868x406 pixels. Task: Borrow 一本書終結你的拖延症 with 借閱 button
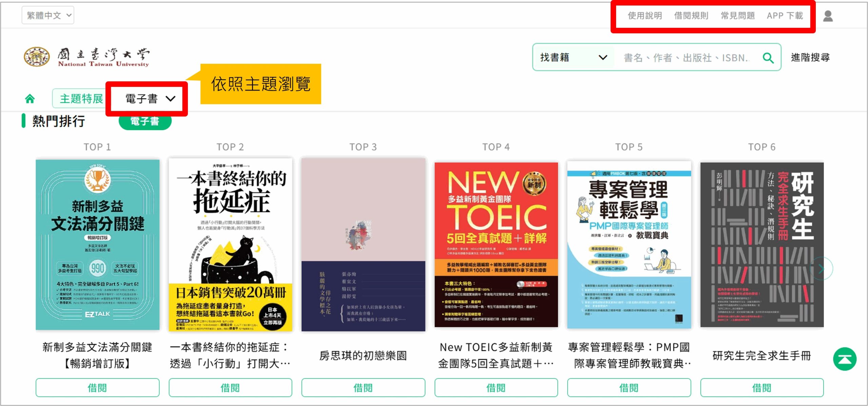click(230, 387)
